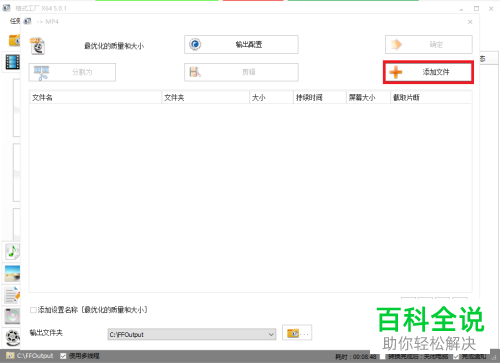The width and height of the screenshot is (500, 364).
Task: Click the dialog's title bar app icon
Action: 28,21
